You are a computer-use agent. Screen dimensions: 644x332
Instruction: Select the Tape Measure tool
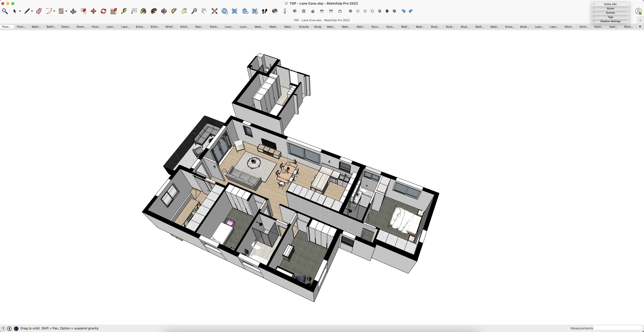[x=124, y=11]
